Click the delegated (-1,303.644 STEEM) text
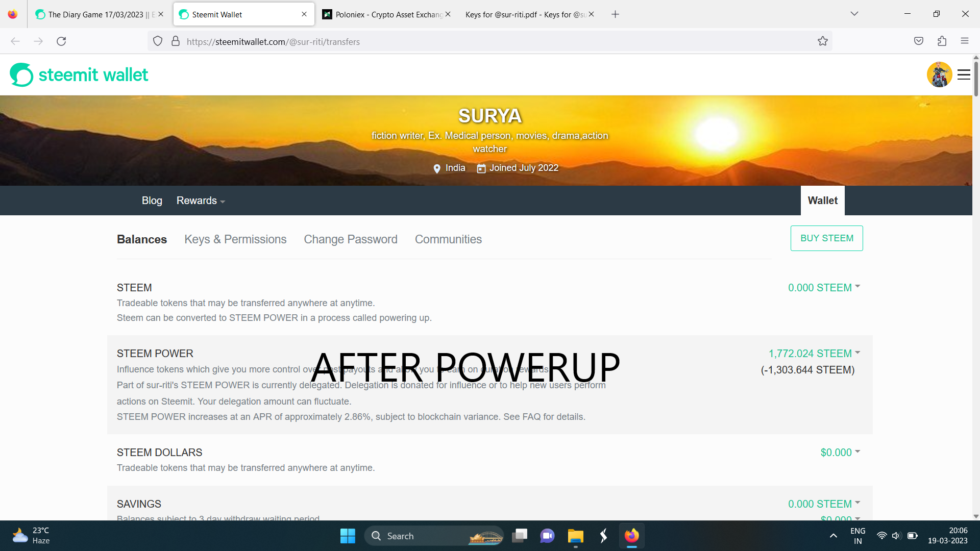The width and height of the screenshot is (980, 551). pyautogui.click(x=807, y=370)
